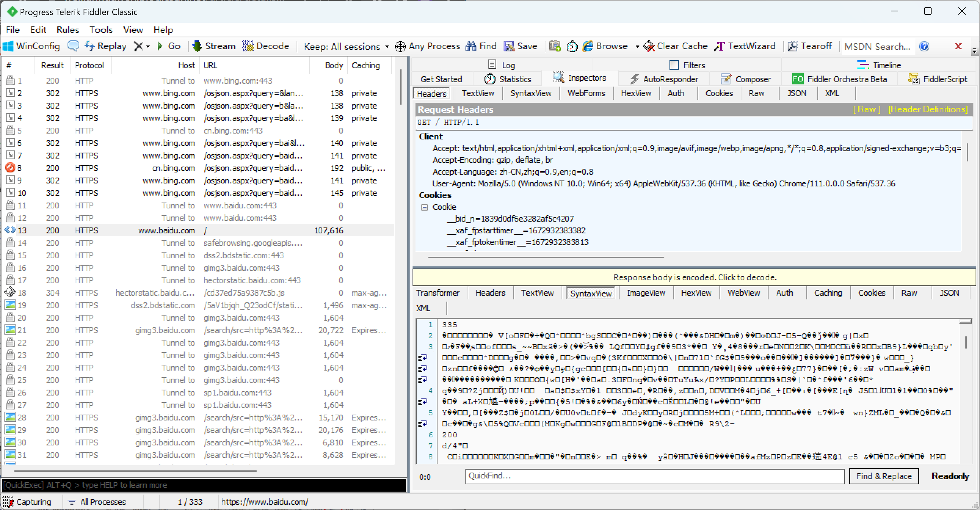
Task: Tearoff the inspectors pane
Action: (809, 46)
